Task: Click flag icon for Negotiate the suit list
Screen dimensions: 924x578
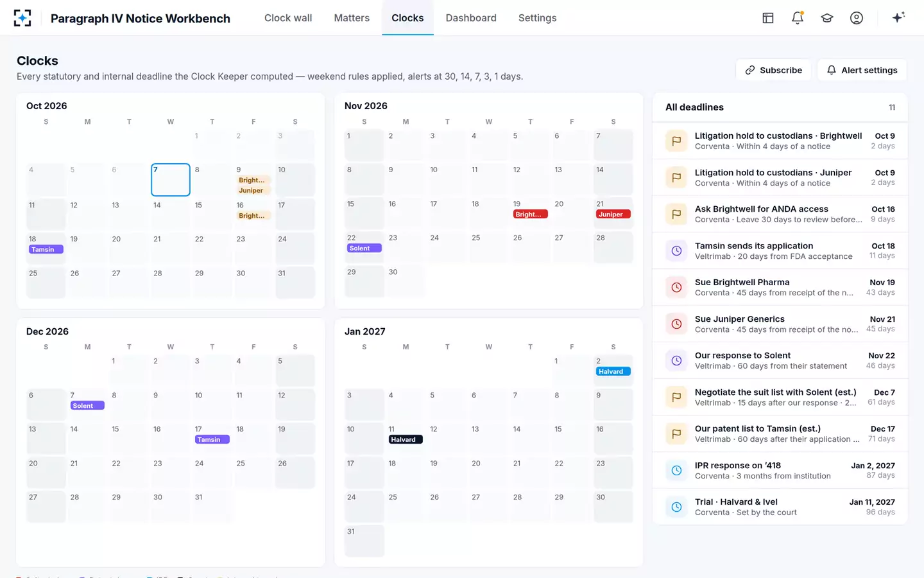Action: click(676, 397)
